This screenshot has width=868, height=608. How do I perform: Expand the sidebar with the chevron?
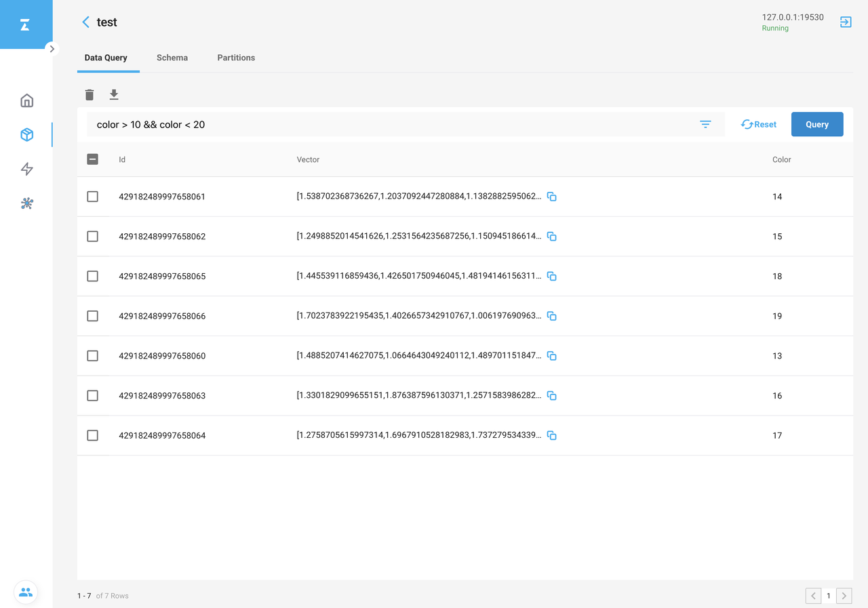pos(52,49)
